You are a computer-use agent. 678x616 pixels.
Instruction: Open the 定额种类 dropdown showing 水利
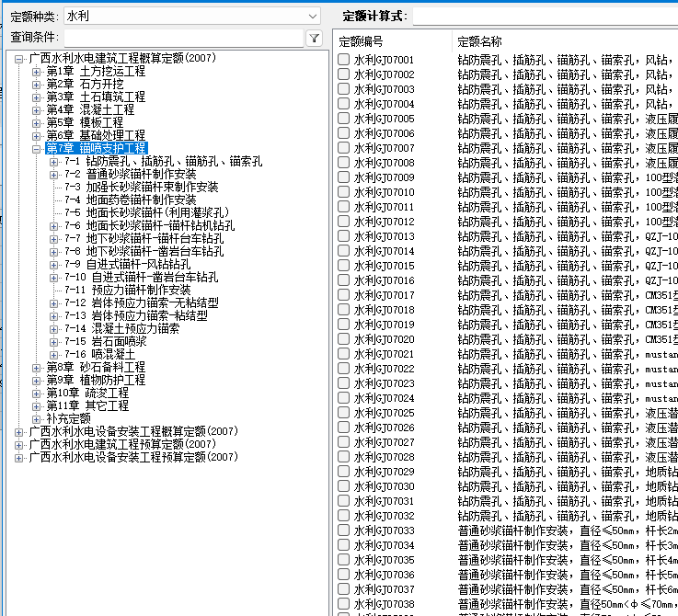[192, 16]
